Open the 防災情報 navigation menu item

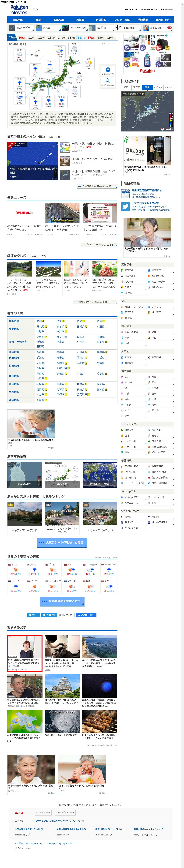pyautogui.click(x=59, y=20)
